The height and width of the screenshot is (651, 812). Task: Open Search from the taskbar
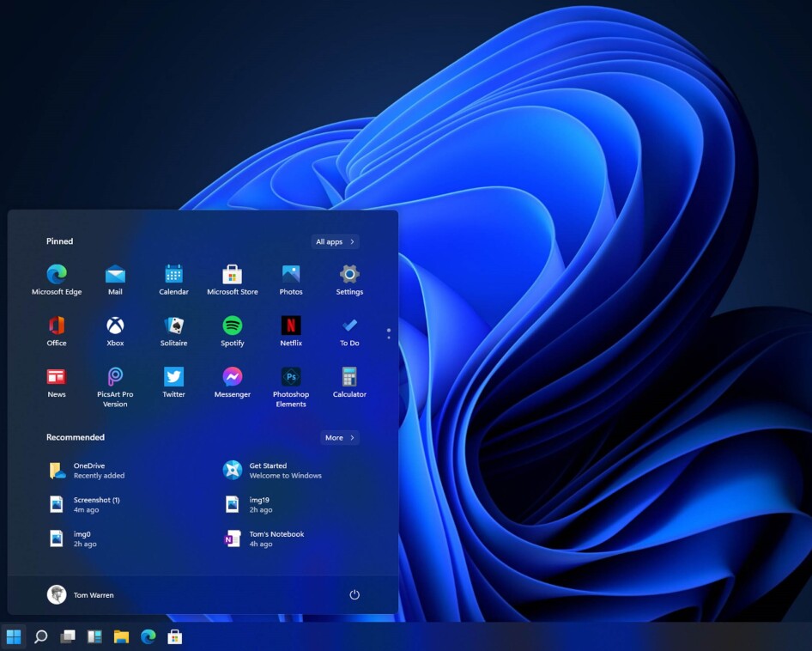(40, 636)
